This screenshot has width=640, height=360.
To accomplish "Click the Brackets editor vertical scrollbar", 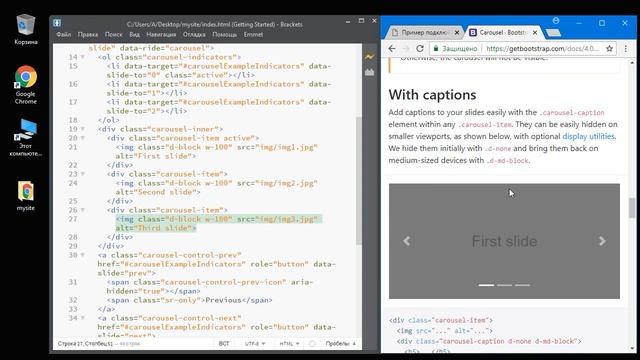I will [x=359, y=181].
